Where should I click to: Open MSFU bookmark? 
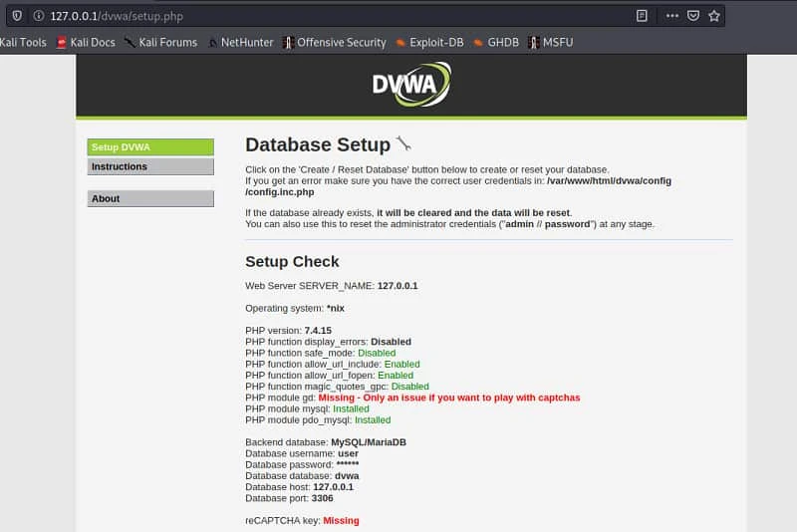pyautogui.click(x=551, y=43)
